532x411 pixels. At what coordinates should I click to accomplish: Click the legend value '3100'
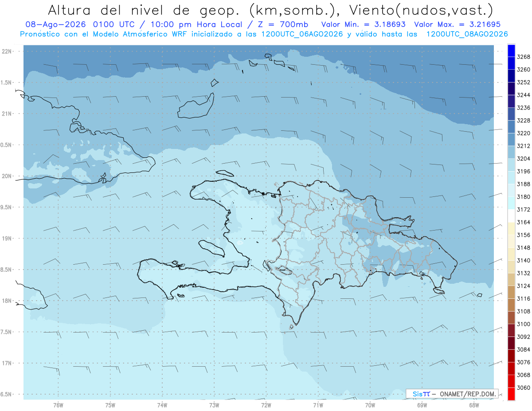pyautogui.click(x=524, y=324)
